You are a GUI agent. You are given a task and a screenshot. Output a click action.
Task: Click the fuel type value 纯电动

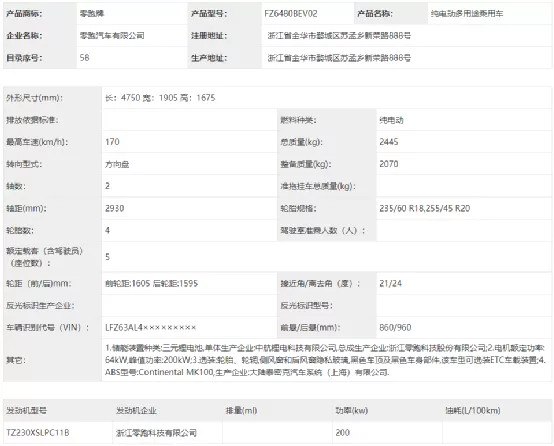tap(391, 120)
